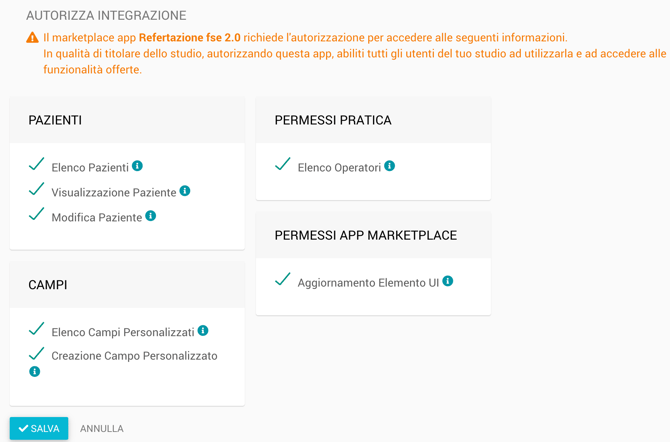Click info icon beside Elenco Pazienti
This screenshot has width=670, height=442.
138,166
